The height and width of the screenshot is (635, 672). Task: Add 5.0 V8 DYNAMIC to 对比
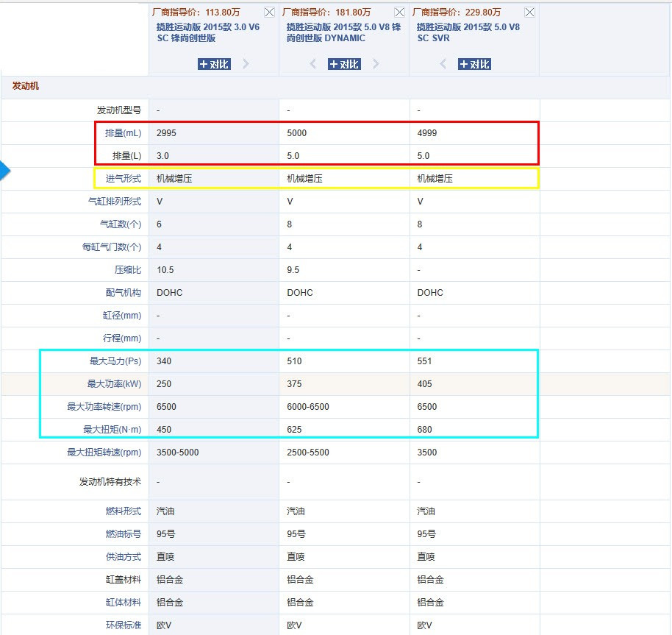point(345,64)
